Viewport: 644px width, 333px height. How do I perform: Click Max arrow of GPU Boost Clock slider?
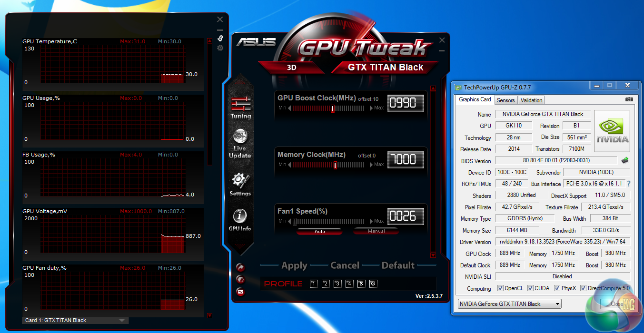371,108
